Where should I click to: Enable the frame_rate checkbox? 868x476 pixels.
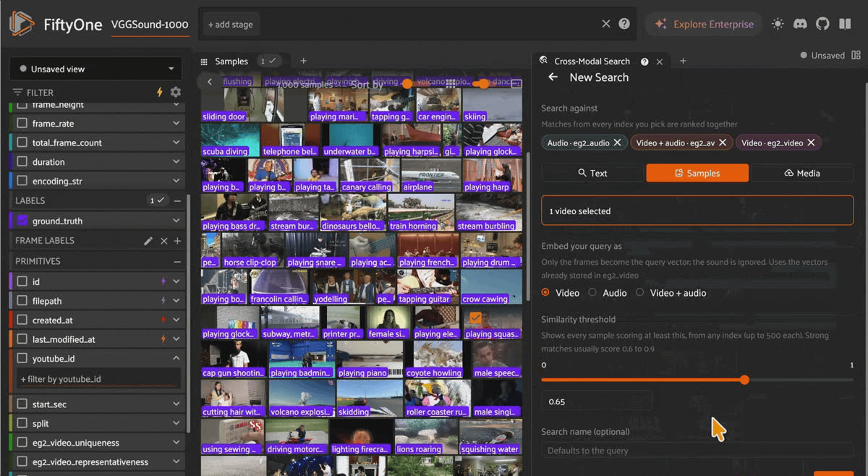click(x=22, y=124)
